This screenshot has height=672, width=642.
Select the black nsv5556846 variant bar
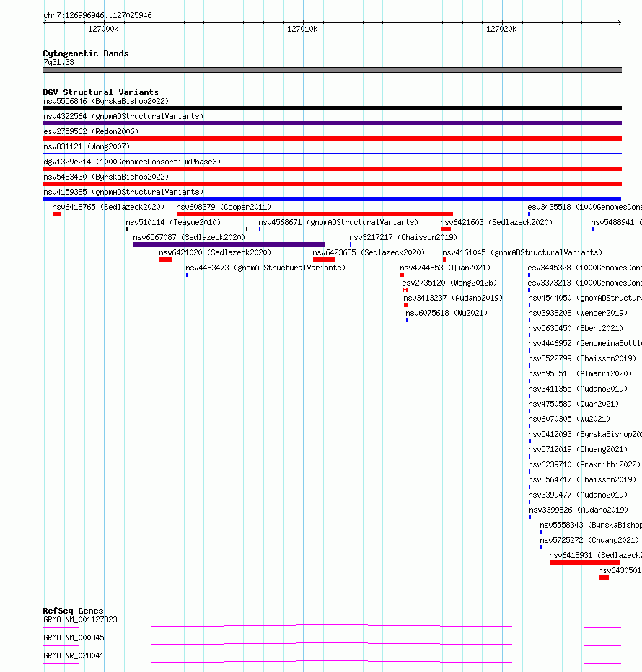pyautogui.click(x=332, y=108)
